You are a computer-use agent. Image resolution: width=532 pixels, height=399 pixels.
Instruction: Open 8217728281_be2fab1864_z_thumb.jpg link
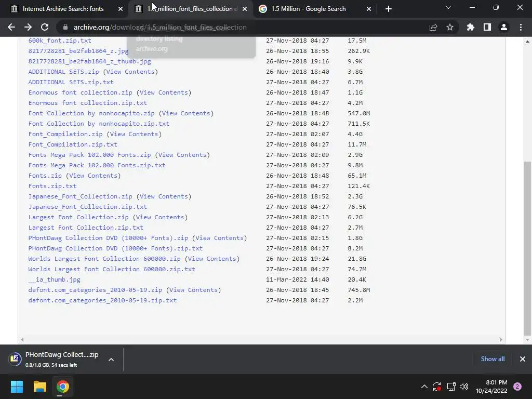coord(89,61)
